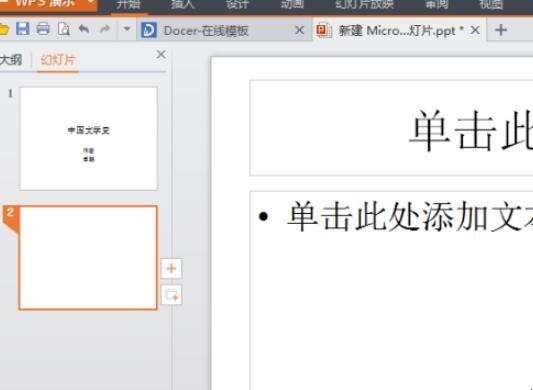The width and height of the screenshot is (533, 390).
Task: Open the WPS 演示 application menu
Action: [x=48, y=5]
